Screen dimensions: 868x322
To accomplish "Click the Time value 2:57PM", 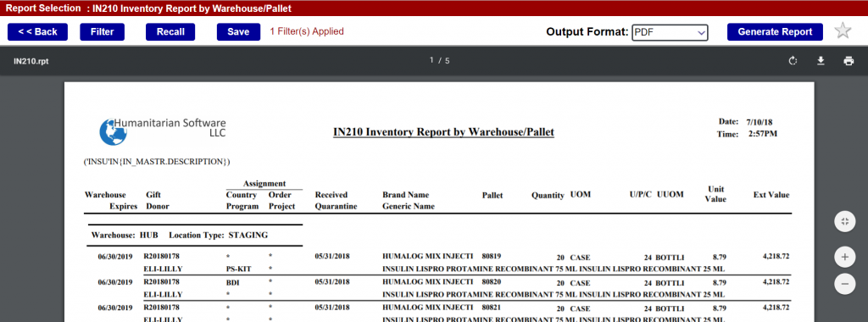I will click(762, 134).
